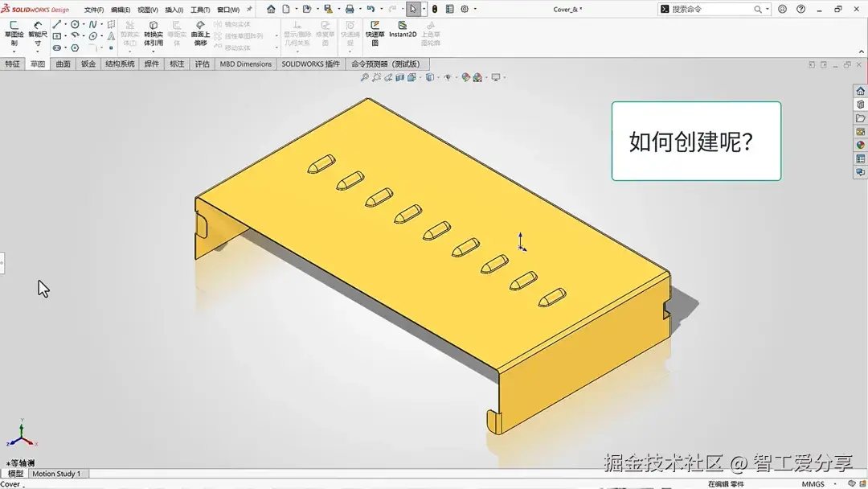The height and width of the screenshot is (489, 868).
Task: Expand the 转换实体引用 dropdown arrow
Action: click(x=154, y=51)
